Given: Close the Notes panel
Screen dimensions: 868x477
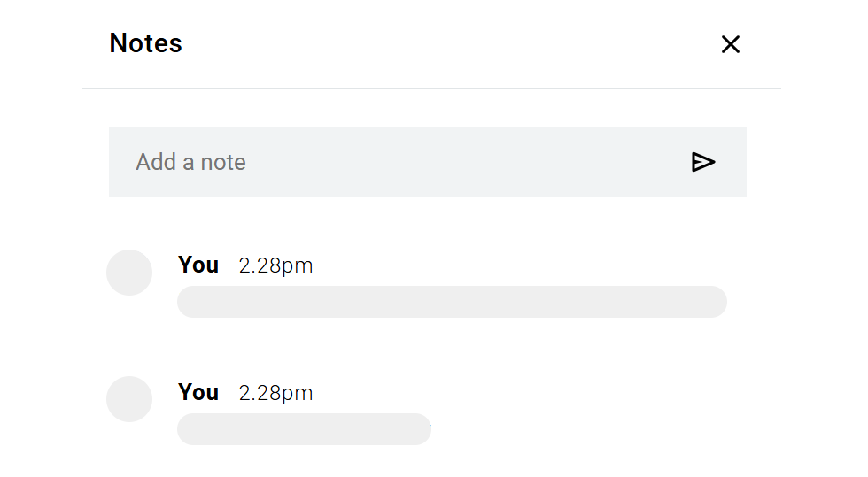Looking at the screenshot, I should coord(730,44).
